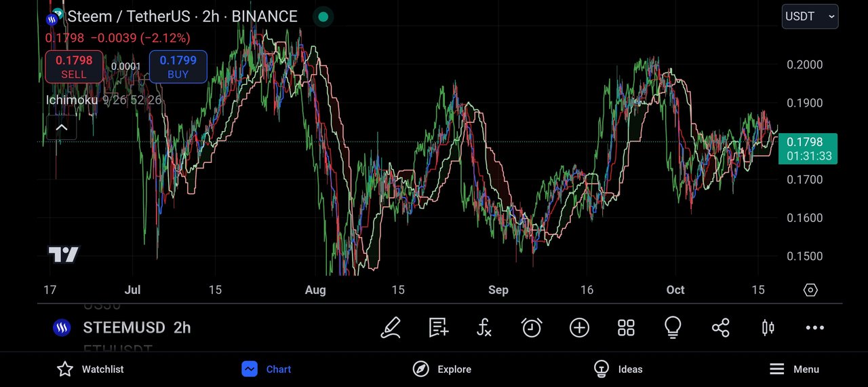The width and height of the screenshot is (868, 387).
Task: Switch to the Watchlist tab
Action: click(90, 369)
